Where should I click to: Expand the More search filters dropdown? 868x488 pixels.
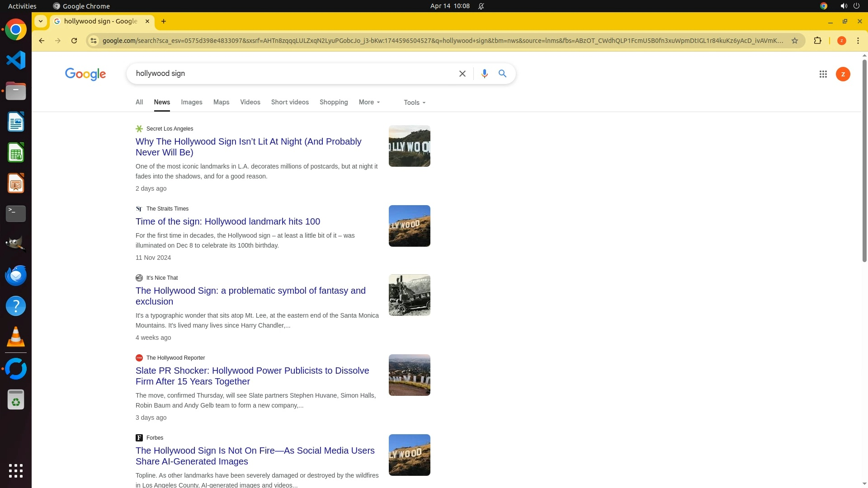[x=369, y=103]
